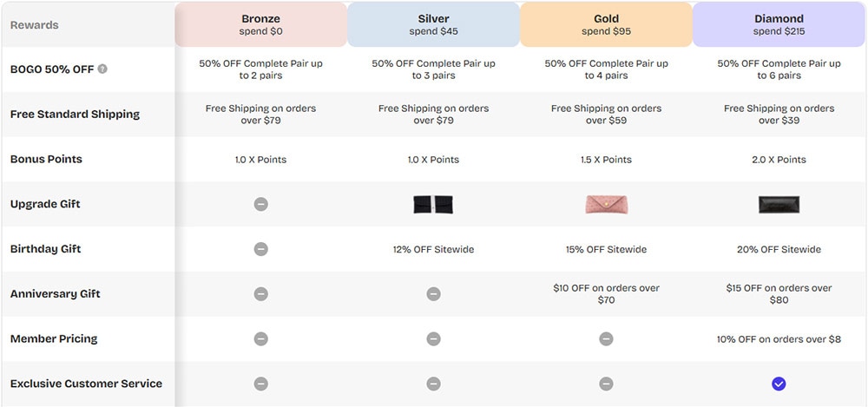Click the Bronze Exclusive Customer Service dash icon
Screen dimensions: 868x407
(260, 384)
